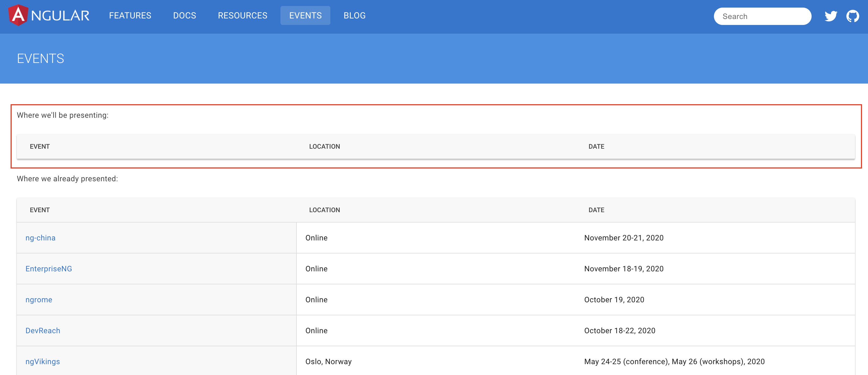Open the EnterpriseNG event link
This screenshot has height=375, width=868.
click(49, 269)
